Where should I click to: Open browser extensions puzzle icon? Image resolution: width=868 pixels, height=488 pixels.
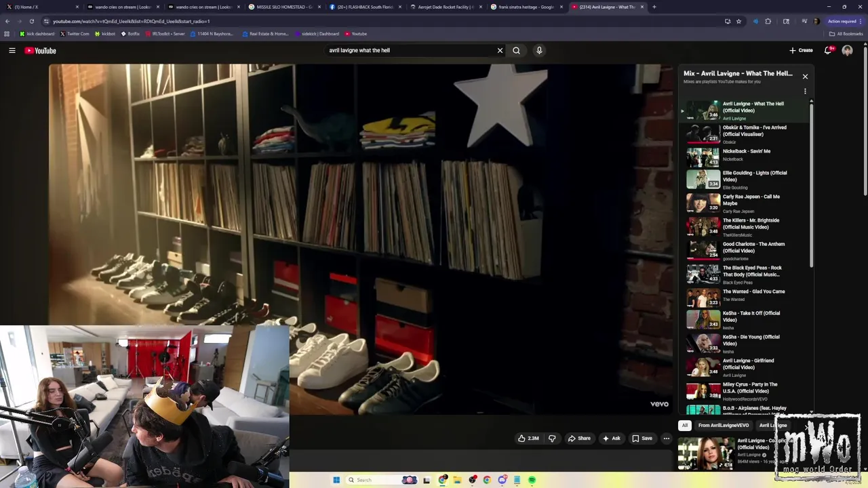[x=768, y=21]
